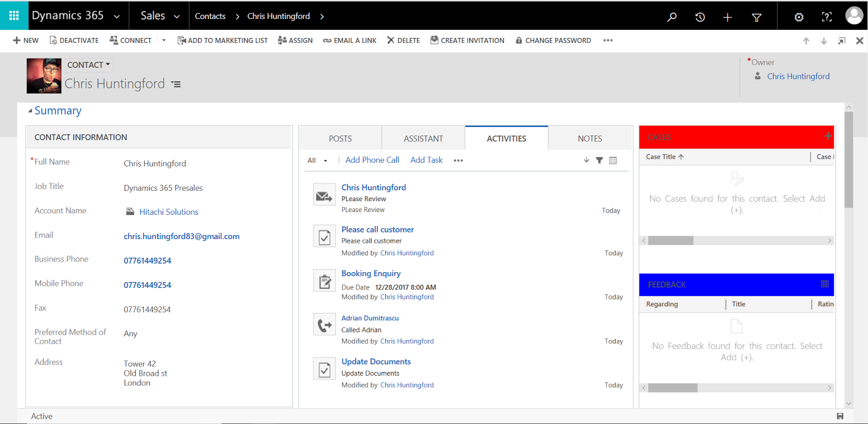868x424 pixels.
Task: Open the user profile avatar
Action: tap(854, 16)
